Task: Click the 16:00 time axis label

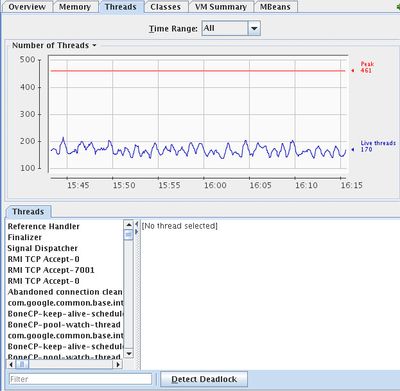Action: [215, 185]
